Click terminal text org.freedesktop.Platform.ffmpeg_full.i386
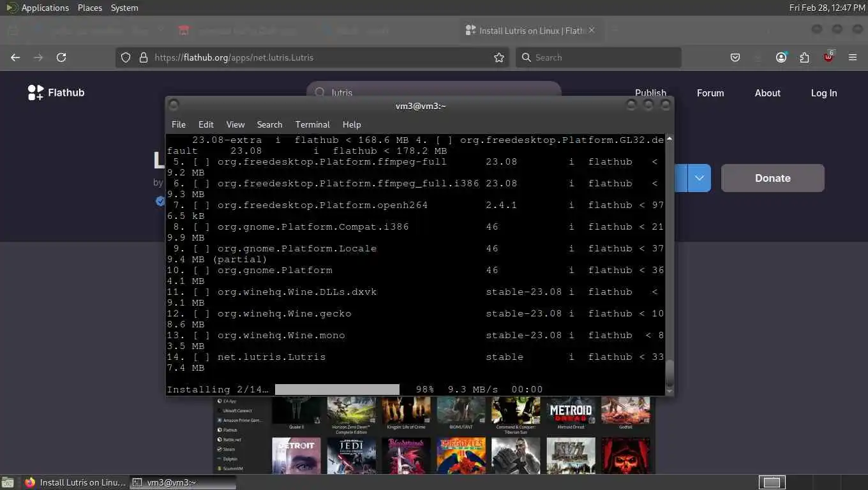 pyautogui.click(x=348, y=184)
